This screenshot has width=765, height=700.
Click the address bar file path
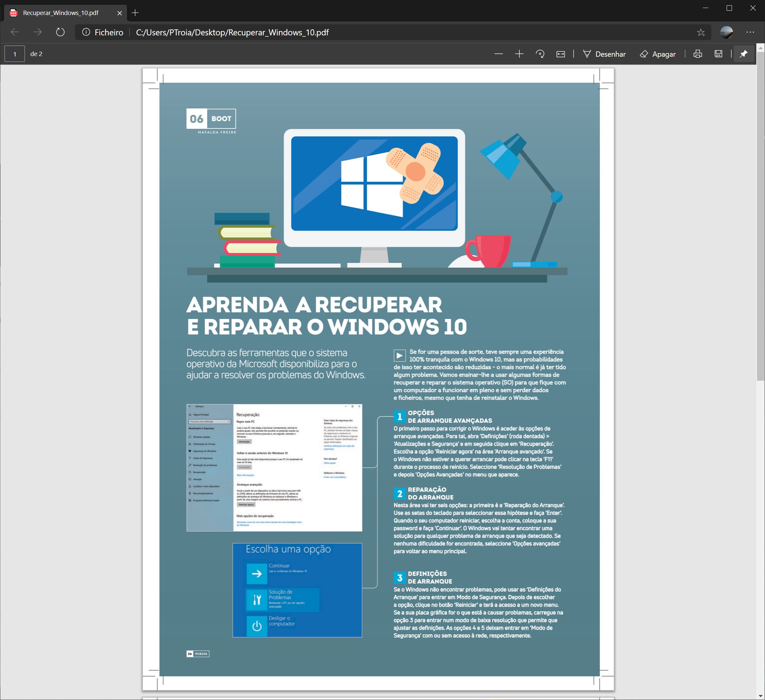click(x=232, y=32)
